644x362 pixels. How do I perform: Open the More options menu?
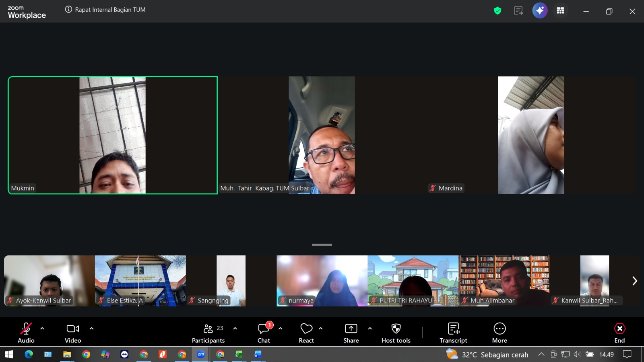tap(500, 333)
